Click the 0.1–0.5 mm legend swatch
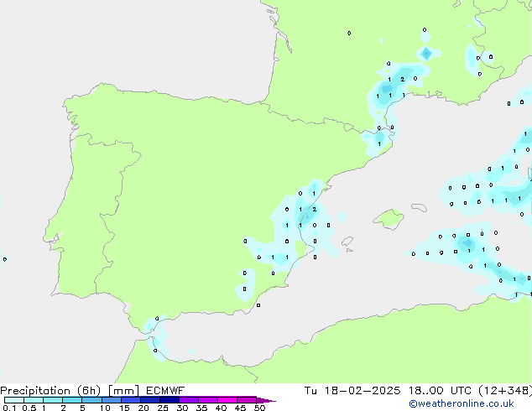Screen dimensions: 532x411 [x=14, y=400]
